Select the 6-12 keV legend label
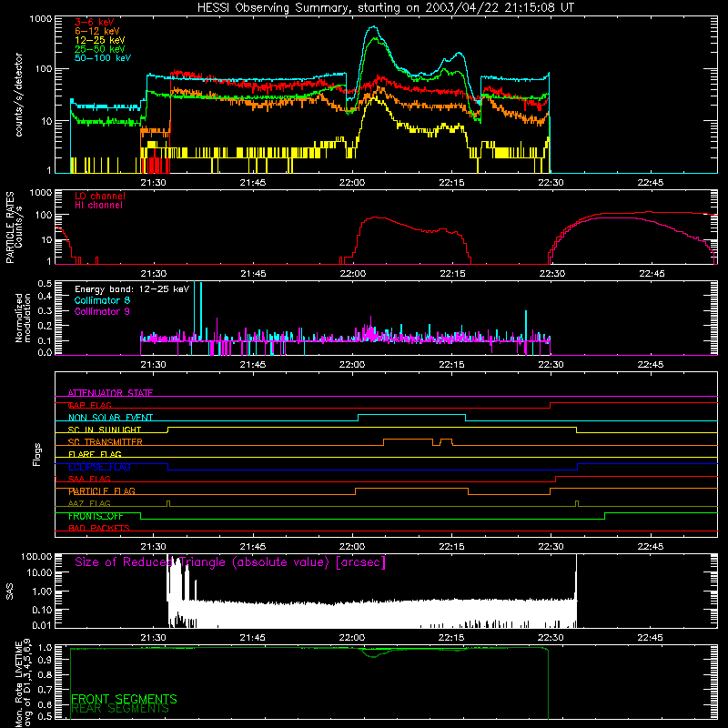Viewport: 728px width, 728px height. pyautogui.click(x=97, y=31)
